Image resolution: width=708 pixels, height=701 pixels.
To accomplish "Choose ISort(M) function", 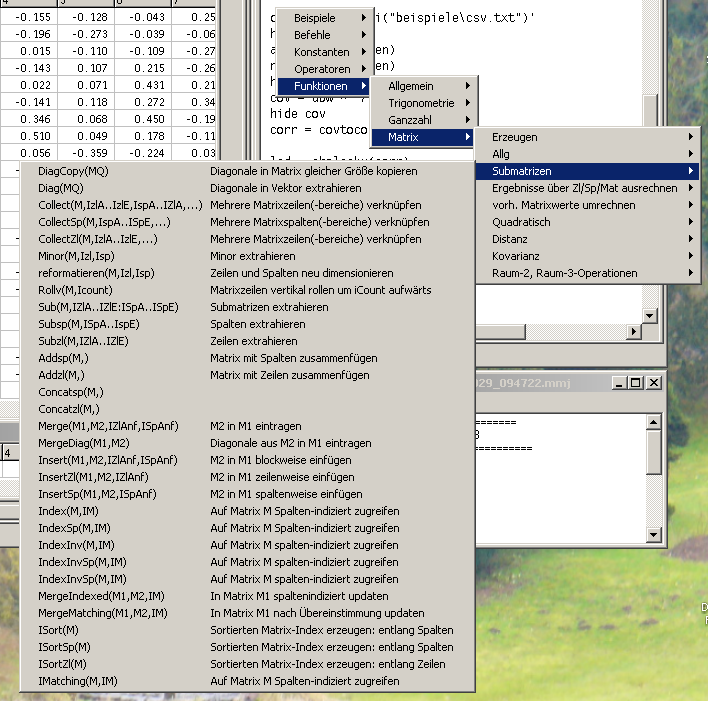I will 247,630.
